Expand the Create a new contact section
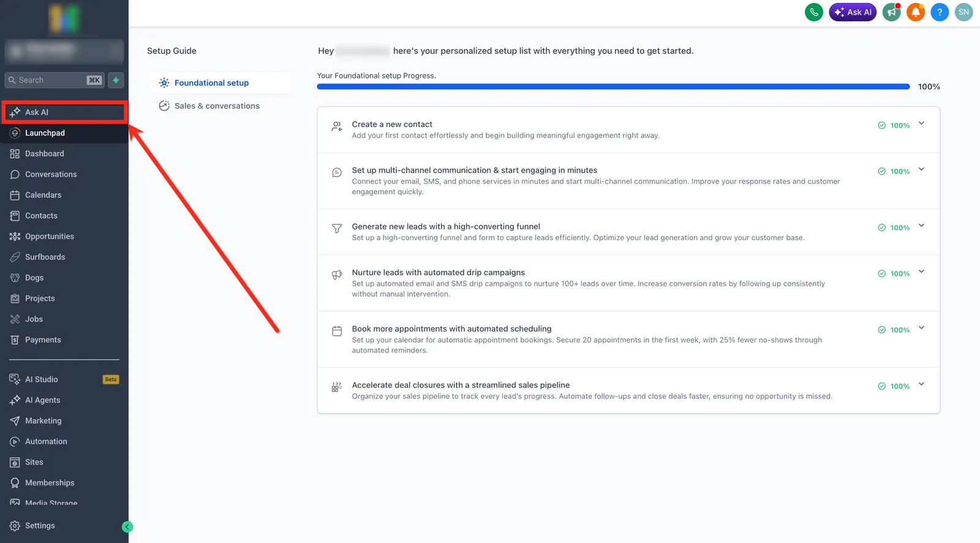The height and width of the screenshot is (543, 980). point(921,124)
